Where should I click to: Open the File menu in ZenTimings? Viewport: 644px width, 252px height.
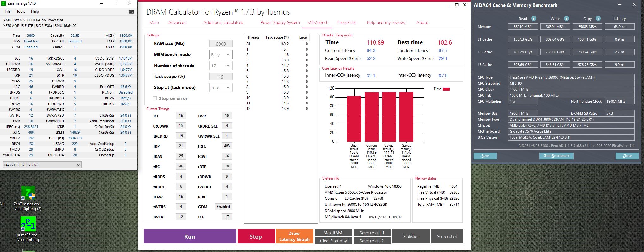click(x=8, y=11)
